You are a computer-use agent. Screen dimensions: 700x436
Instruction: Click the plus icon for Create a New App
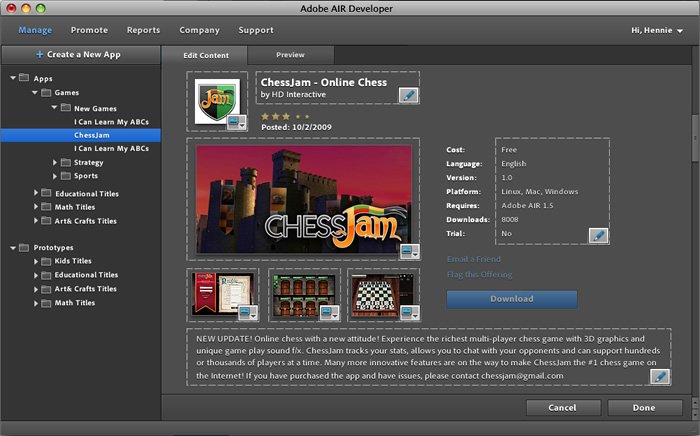tap(40, 54)
